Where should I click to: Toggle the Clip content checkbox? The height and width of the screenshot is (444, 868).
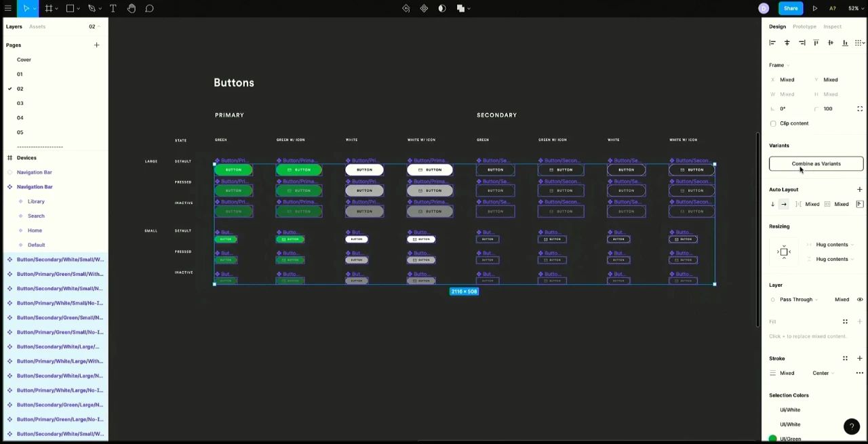[773, 123]
